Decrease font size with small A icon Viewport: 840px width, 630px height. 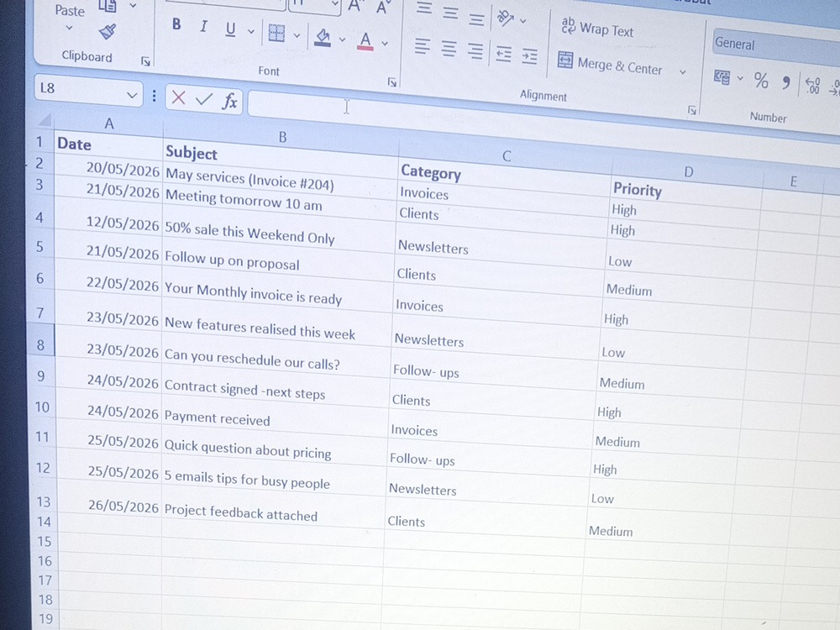382,8
